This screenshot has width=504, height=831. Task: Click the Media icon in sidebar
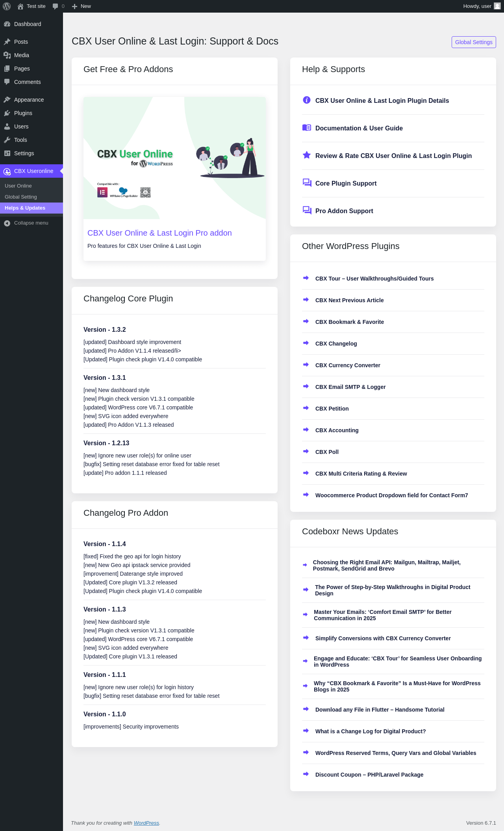click(x=7, y=55)
